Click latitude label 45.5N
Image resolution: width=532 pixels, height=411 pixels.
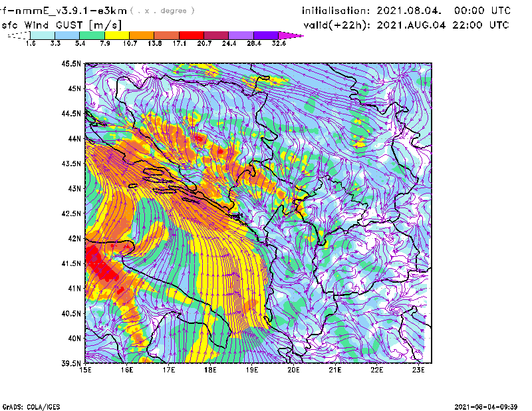[71, 63]
